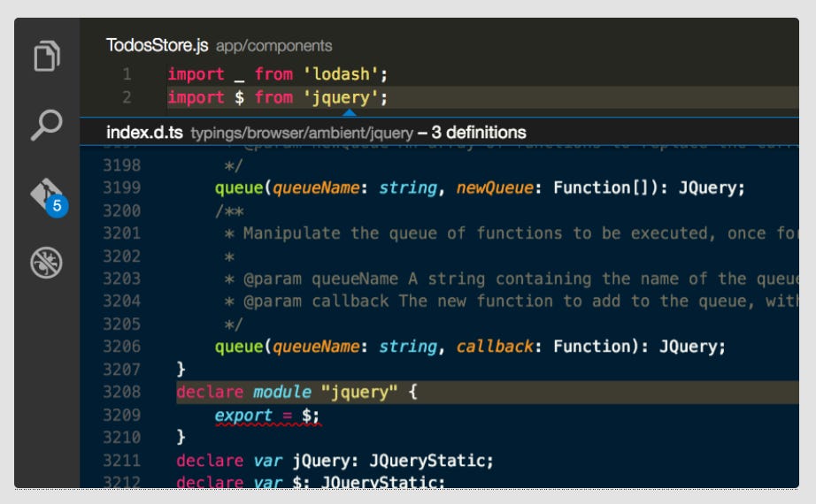Click the app/components path label
Screen dimensions: 816x504
(x=273, y=46)
